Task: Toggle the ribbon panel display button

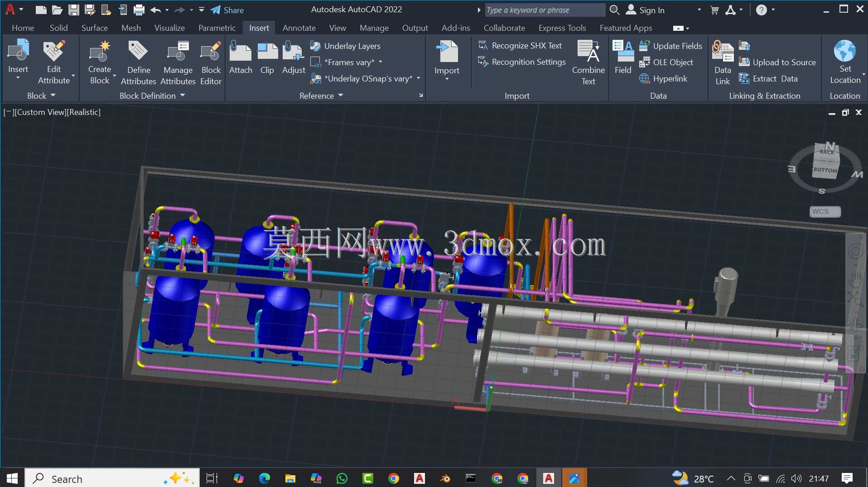Action: pos(681,28)
